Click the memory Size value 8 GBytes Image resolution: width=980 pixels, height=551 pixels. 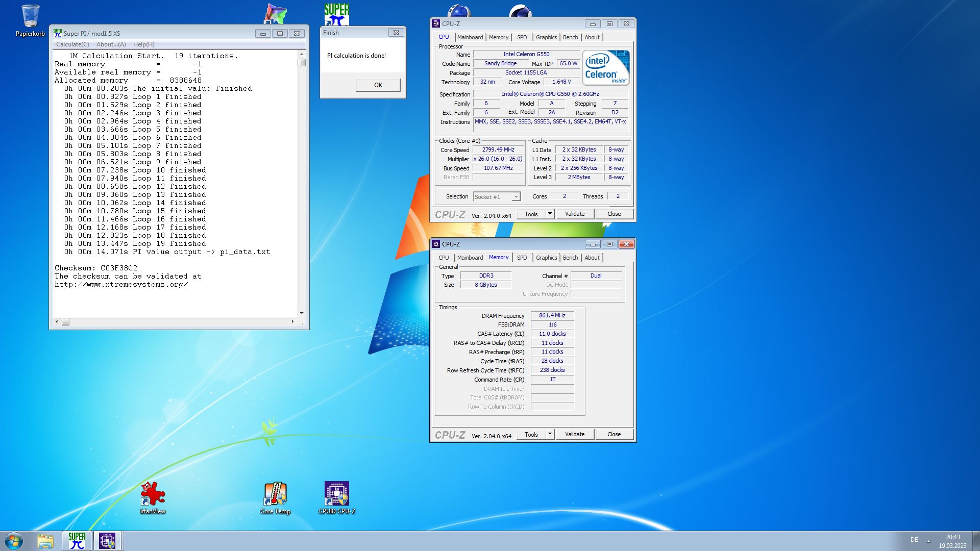[x=485, y=285]
